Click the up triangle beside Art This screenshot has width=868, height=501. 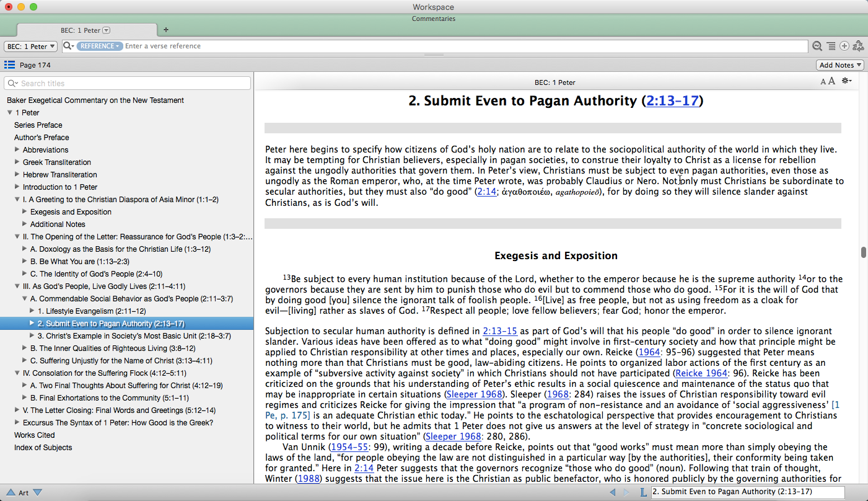(11, 493)
